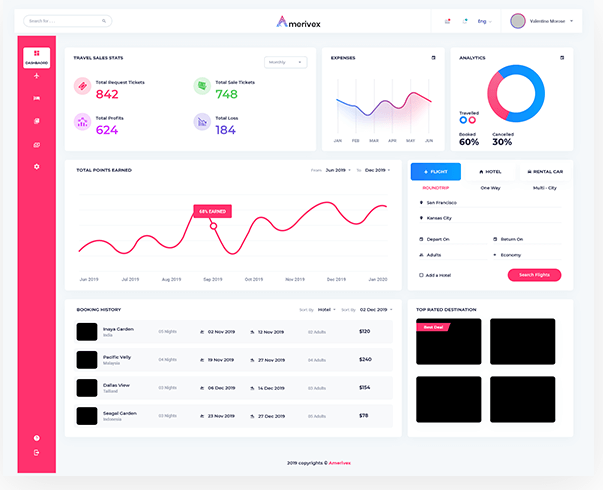Switch to the Hotel tab
The width and height of the screenshot is (603, 490).
coord(490,172)
